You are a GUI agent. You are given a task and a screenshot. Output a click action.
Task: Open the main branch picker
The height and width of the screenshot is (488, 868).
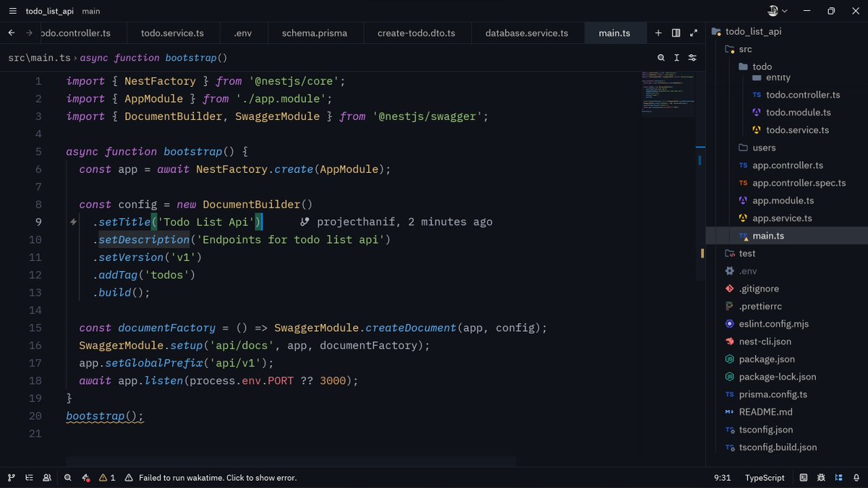91,11
